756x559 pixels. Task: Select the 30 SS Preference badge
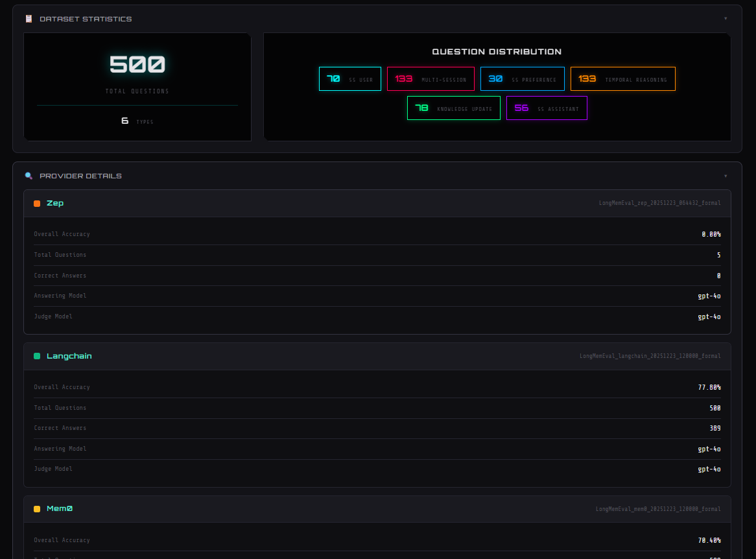[522, 79]
